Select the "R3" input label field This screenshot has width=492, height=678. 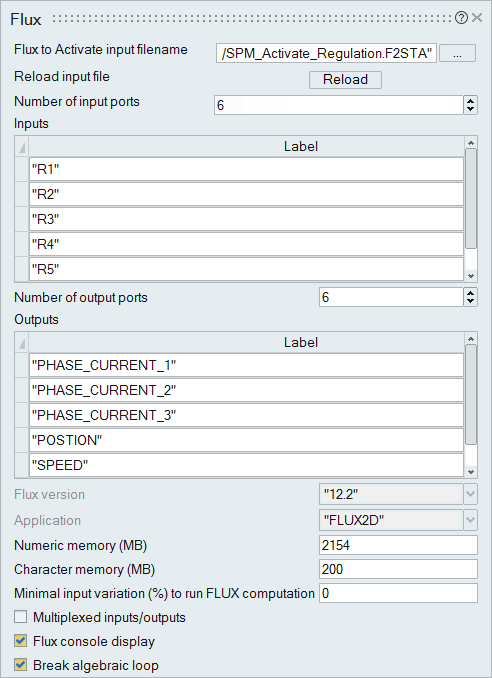pyautogui.click(x=246, y=219)
